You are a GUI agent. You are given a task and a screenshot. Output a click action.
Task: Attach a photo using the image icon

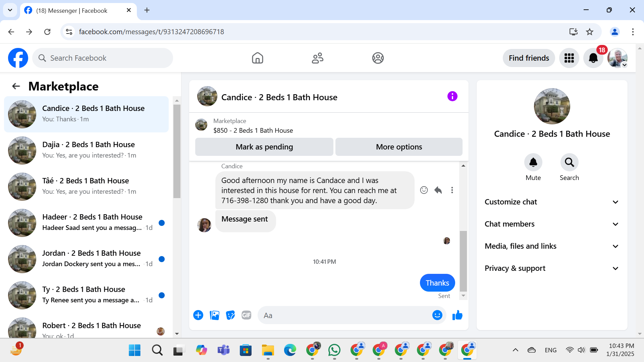pos(214,315)
